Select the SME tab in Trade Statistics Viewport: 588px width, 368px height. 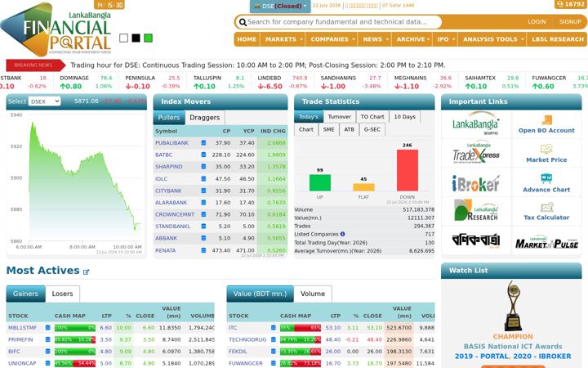tap(328, 129)
